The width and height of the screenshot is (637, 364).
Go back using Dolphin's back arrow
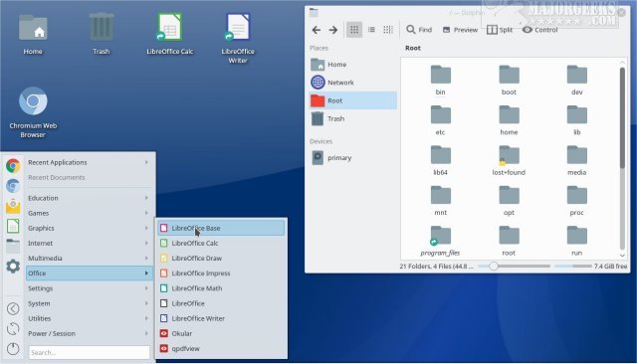[317, 30]
